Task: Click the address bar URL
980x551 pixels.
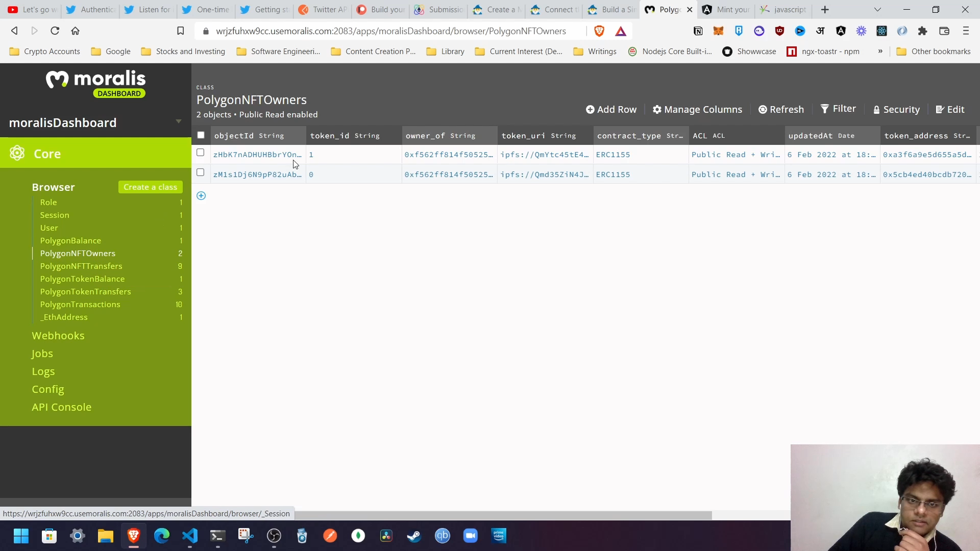Action: click(390, 31)
